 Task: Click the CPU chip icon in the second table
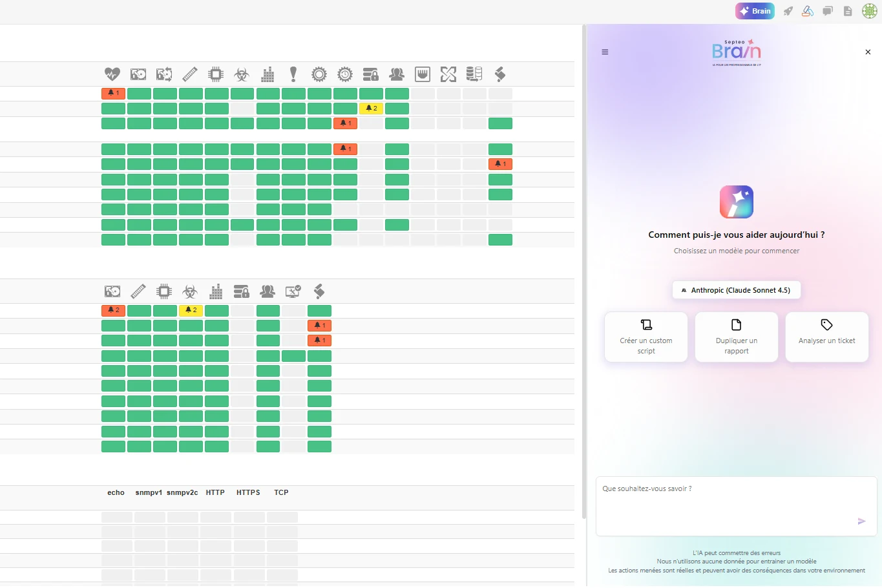[x=164, y=291]
